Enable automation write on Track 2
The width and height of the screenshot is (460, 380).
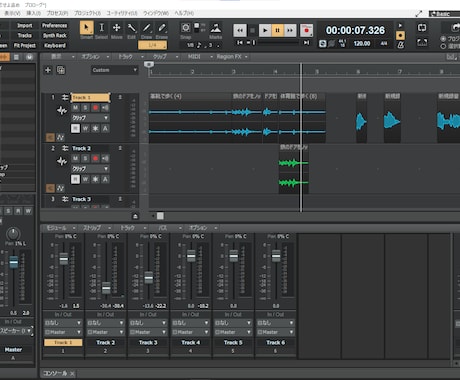point(85,179)
